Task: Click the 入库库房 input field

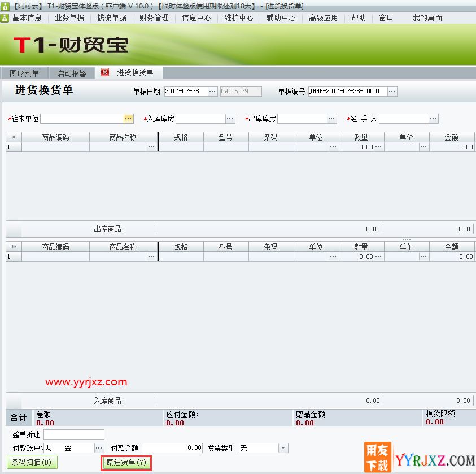Action: pyautogui.click(x=200, y=119)
